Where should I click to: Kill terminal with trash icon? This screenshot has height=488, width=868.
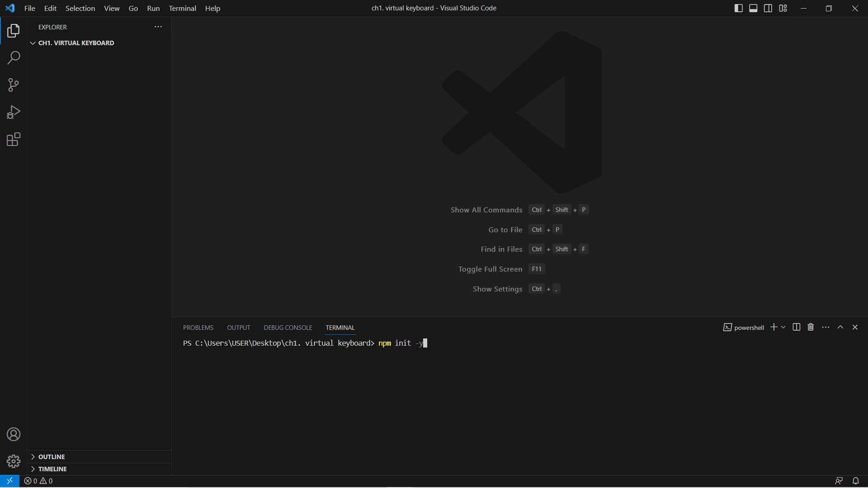811,327
